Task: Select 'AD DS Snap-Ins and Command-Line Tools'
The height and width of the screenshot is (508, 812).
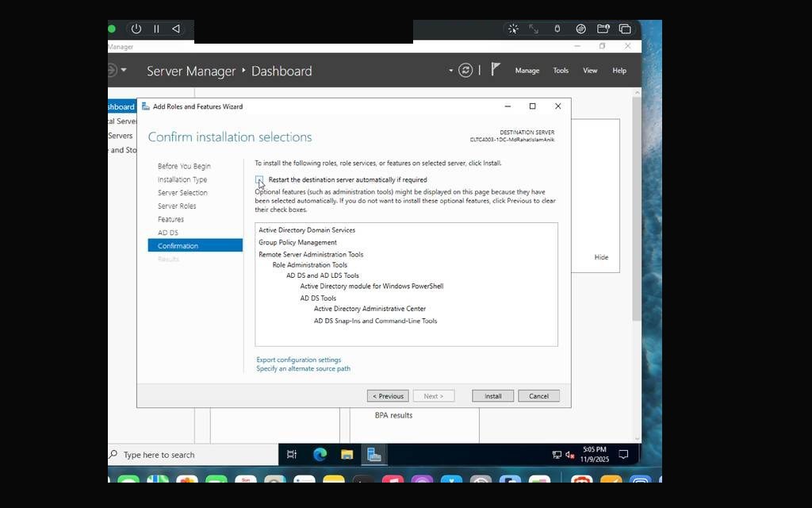Action: [x=375, y=321]
